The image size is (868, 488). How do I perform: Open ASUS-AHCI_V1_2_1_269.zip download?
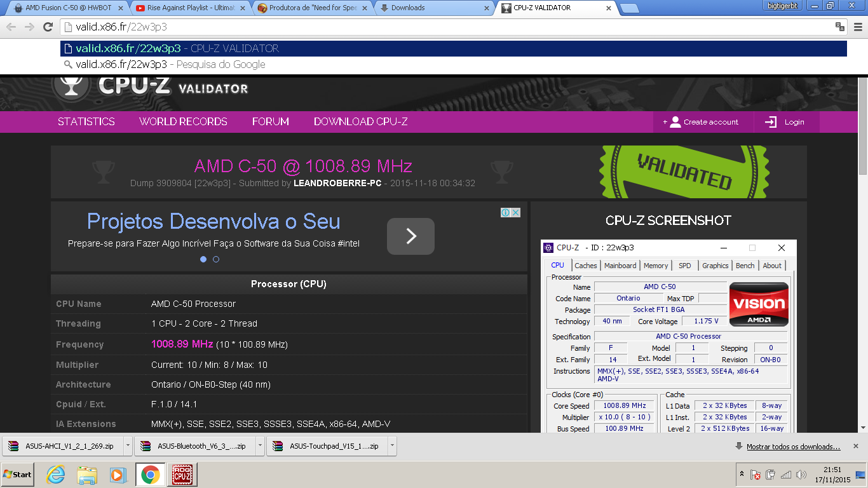[x=63, y=446]
